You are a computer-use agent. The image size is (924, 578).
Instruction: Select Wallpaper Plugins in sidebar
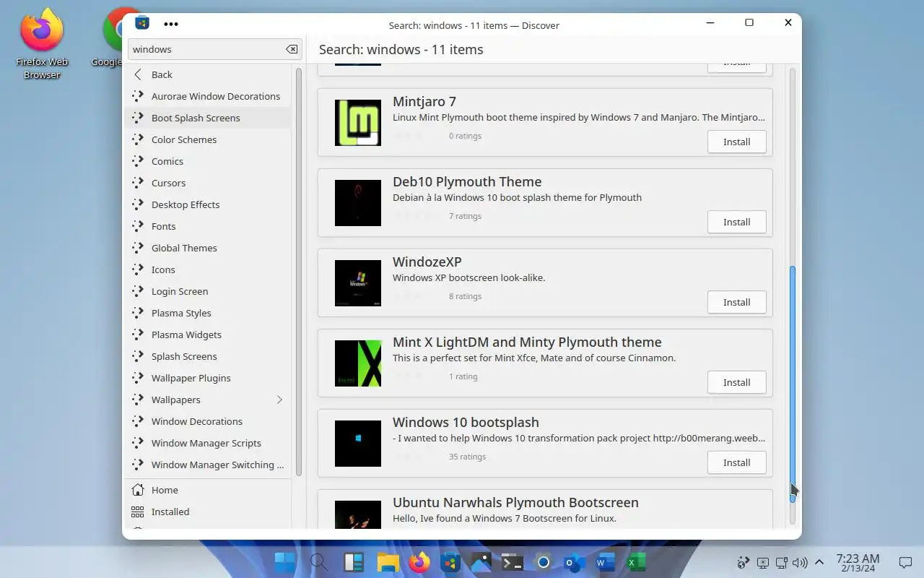coord(208,378)
